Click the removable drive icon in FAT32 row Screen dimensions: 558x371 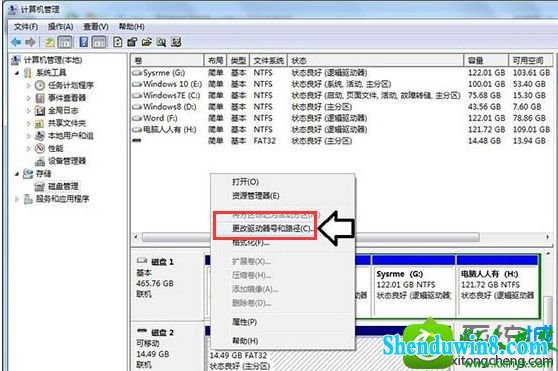137,141
